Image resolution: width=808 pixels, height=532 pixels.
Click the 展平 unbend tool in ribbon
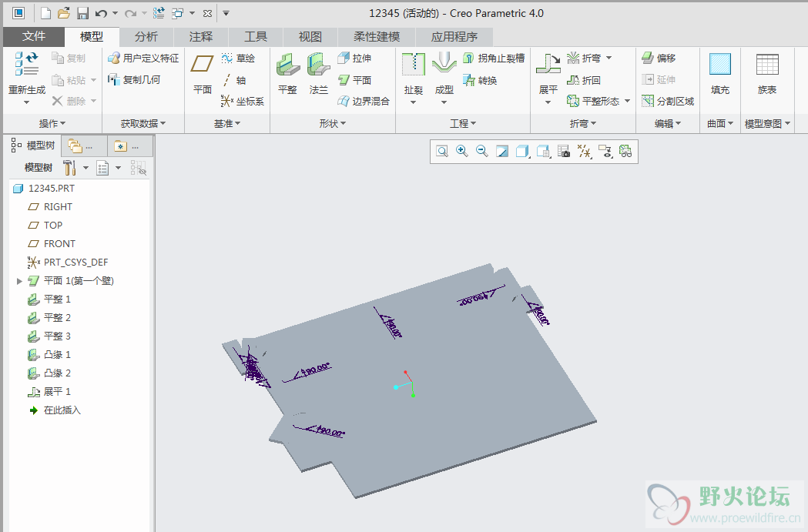[x=548, y=74]
